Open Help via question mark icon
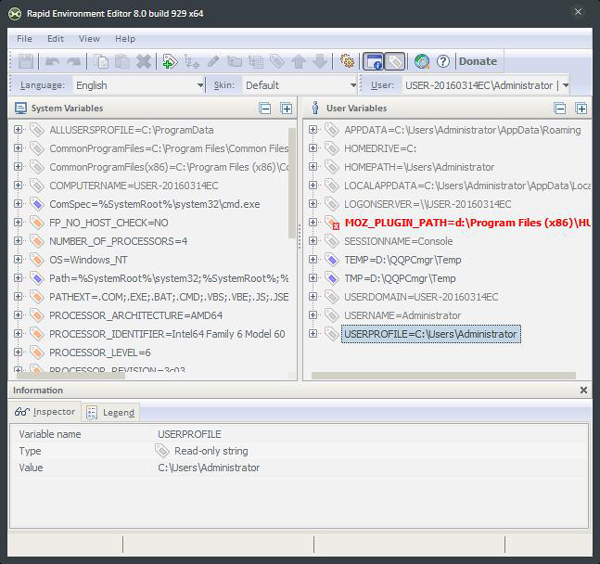The height and width of the screenshot is (564, 600). click(x=443, y=61)
